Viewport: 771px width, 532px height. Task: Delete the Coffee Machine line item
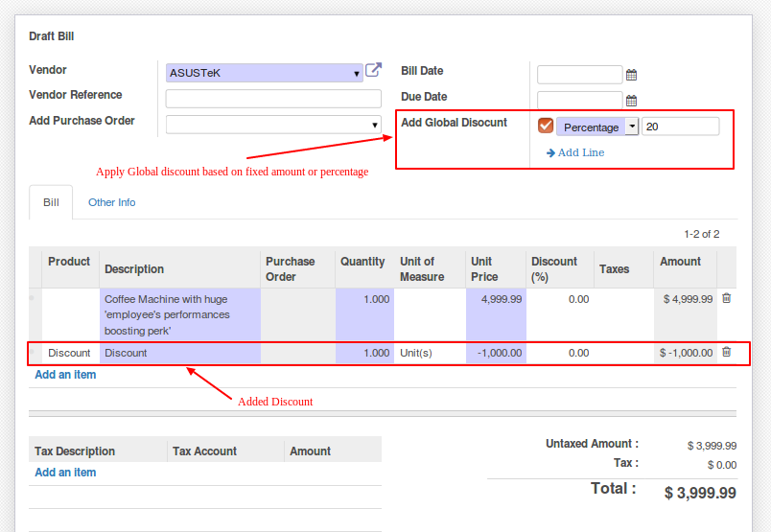726,299
